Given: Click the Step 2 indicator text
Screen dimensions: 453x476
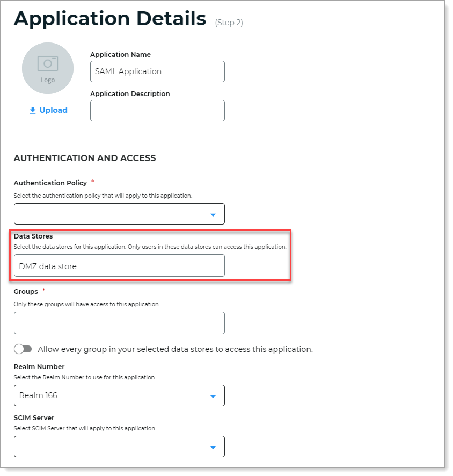Looking at the screenshot, I should (229, 23).
